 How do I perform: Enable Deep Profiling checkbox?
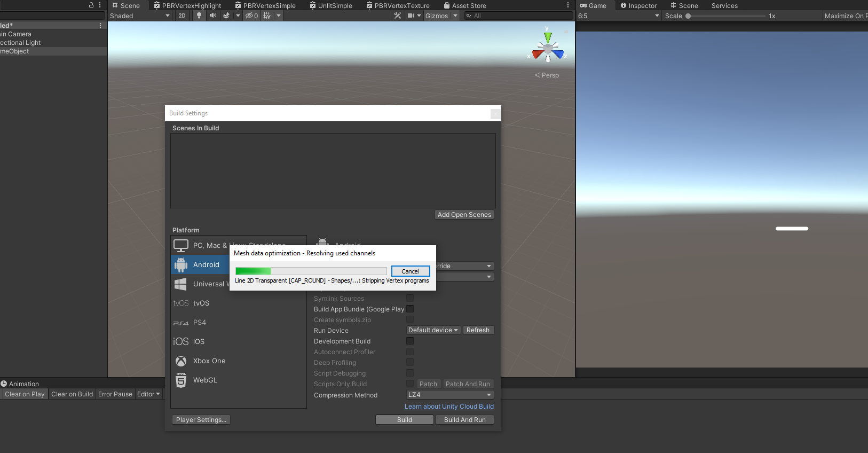tap(410, 362)
